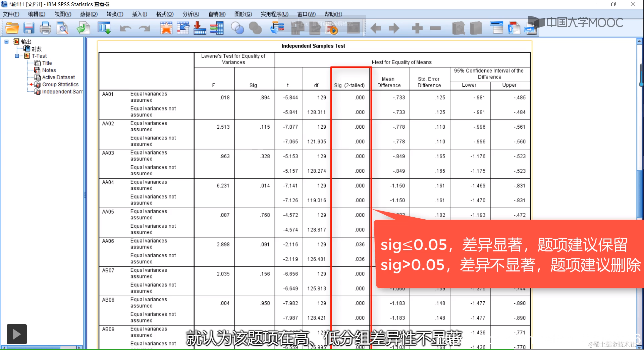Viewport: 644px width, 350px height.
Task: Click the video play button
Action: [17, 334]
